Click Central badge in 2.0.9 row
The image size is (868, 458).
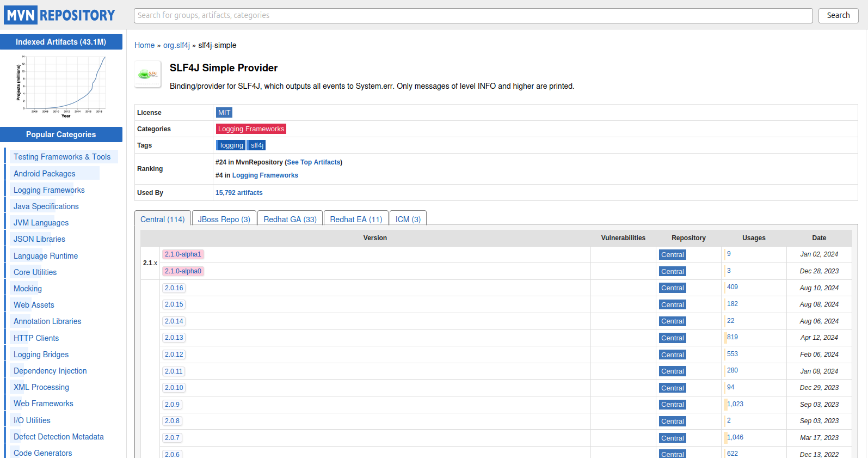tap(673, 405)
